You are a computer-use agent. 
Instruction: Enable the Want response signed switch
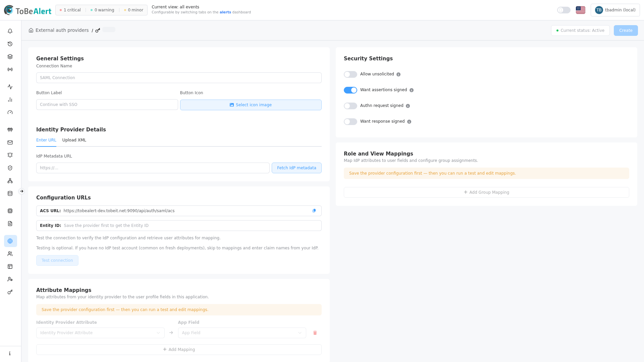(351, 122)
